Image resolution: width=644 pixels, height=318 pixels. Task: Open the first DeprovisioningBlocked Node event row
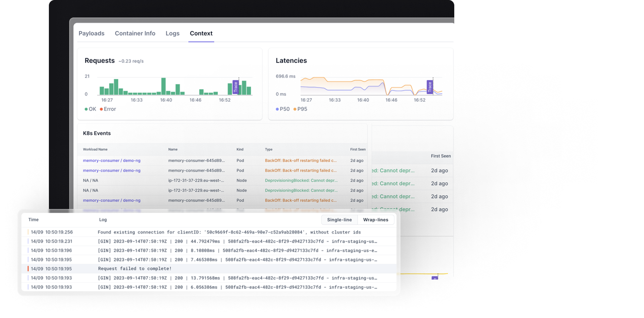tap(222, 181)
